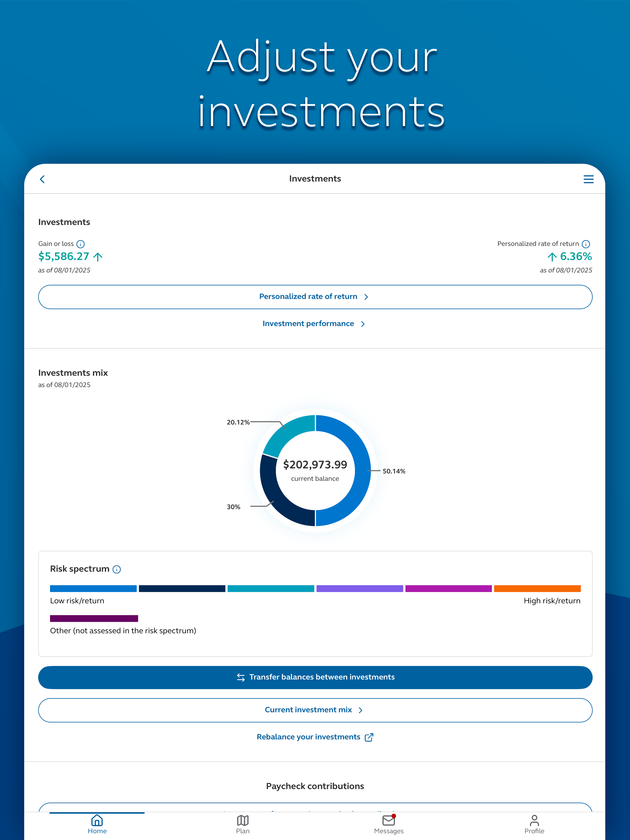Click the violet risk spectrum bar
630x840 pixels.
[360, 588]
